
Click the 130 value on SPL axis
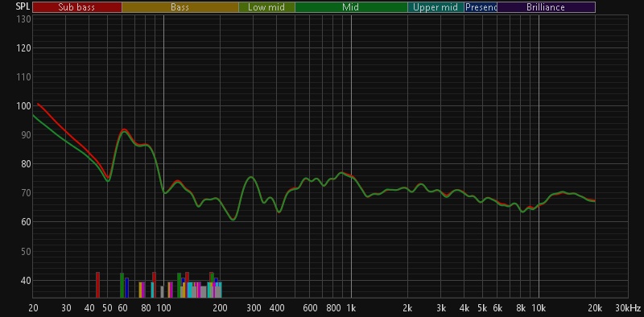pos(25,19)
